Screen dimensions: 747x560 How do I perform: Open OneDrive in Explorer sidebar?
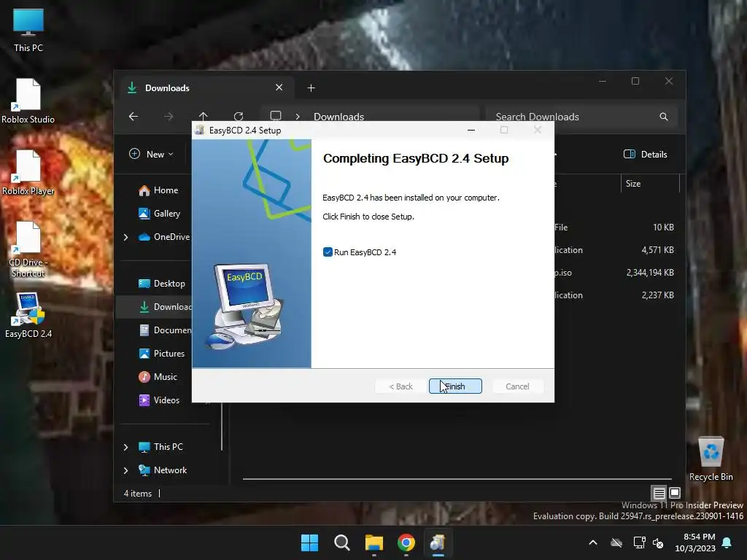coord(164,237)
